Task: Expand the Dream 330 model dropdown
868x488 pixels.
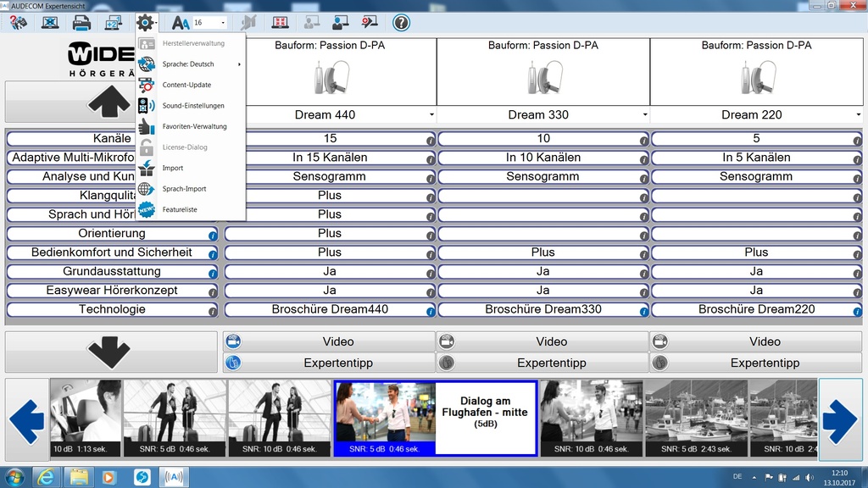Action: 645,114
